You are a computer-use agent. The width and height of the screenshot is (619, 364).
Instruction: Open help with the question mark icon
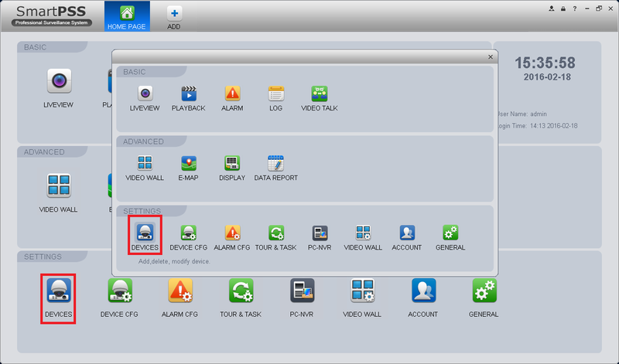(x=575, y=9)
